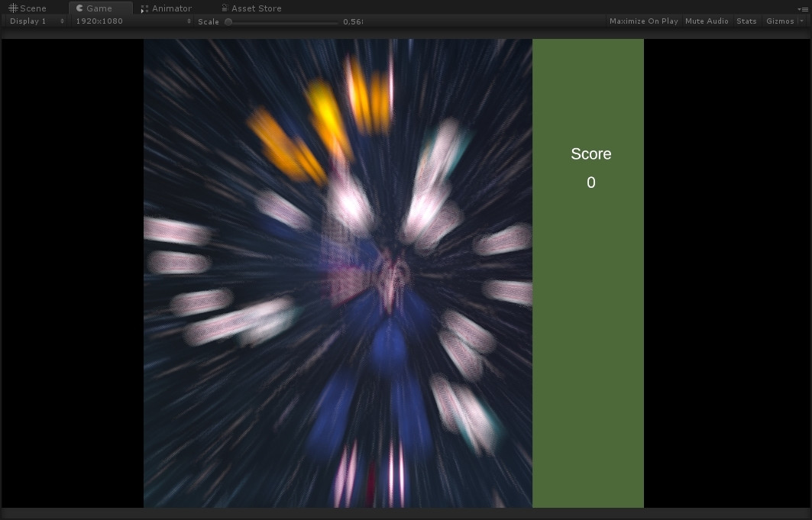Click the Scale slider handle
Screen dimensions: 812x520
click(228, 21)
